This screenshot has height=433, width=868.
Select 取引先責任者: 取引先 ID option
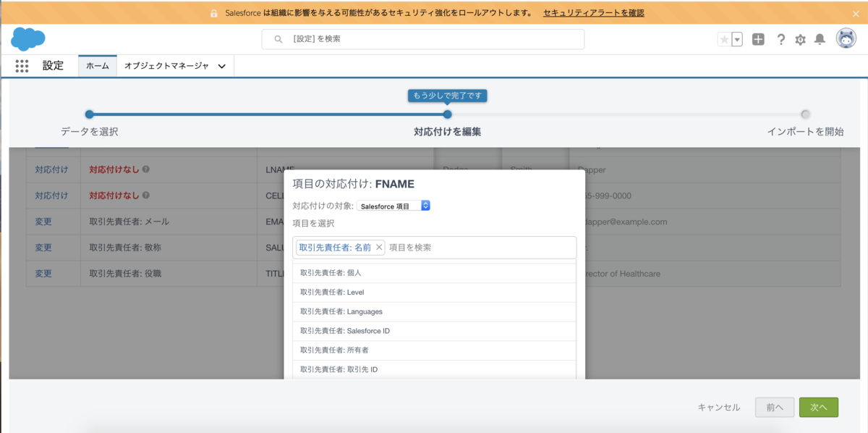pos(434,369)
